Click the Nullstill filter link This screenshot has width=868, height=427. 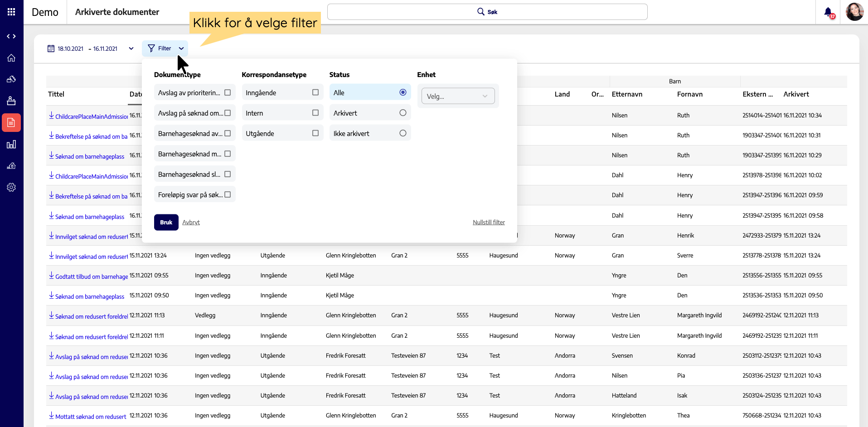(489, 222)
